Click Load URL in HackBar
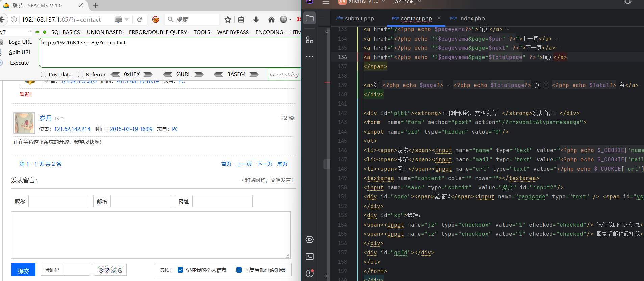The image size is (644, 281). [x=20, y=42]
